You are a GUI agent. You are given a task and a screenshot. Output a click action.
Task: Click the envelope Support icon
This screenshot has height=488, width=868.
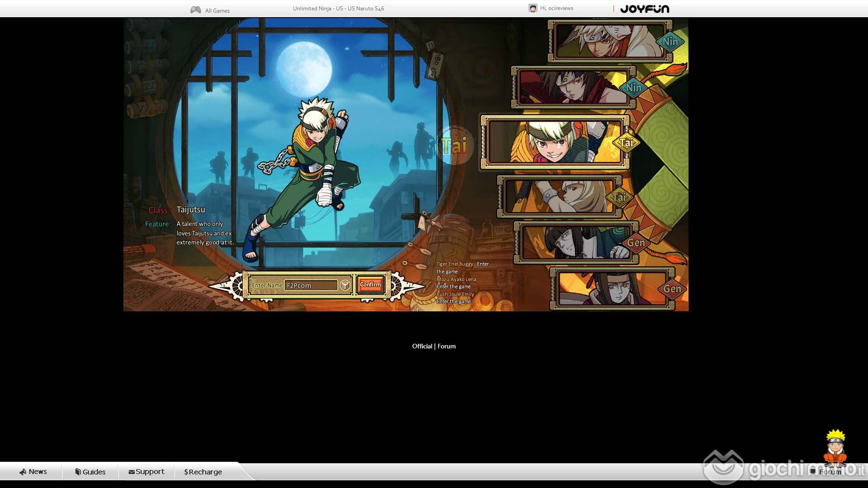click(x=131, y=472)
